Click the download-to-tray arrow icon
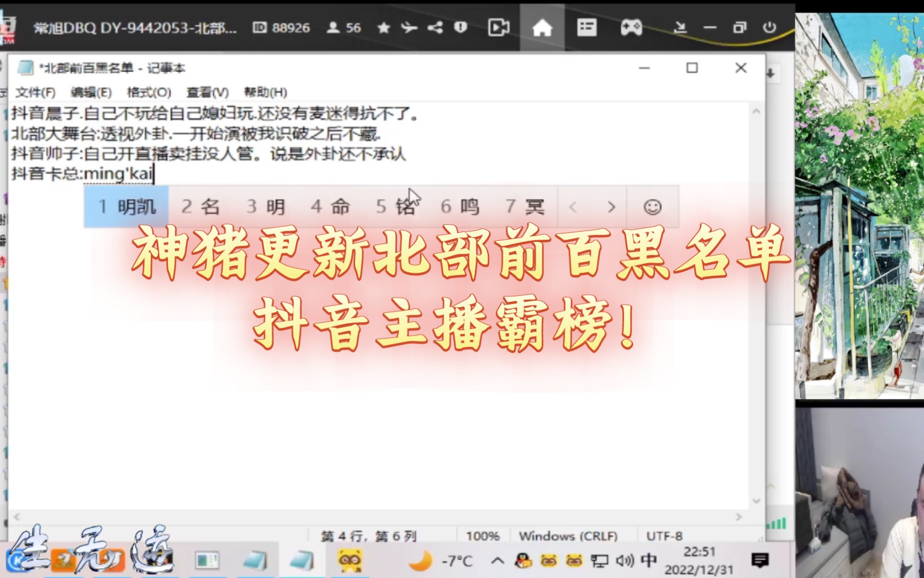Viewport: 924px width, 578px height. point(680,28)
